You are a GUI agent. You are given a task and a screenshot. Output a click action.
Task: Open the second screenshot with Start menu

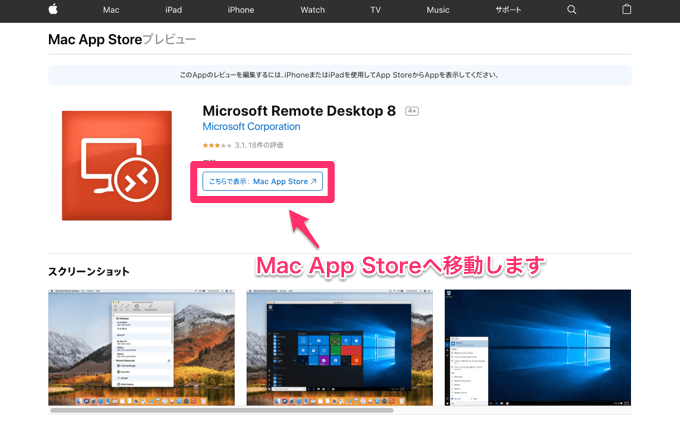tap(340, 347)
